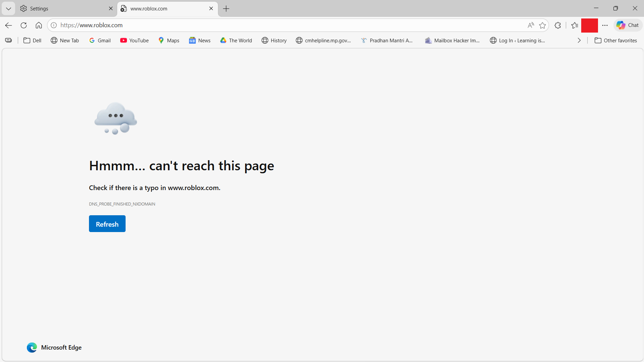Click the leftmost favorites bar icon
Image resolution: width=644 pixels, height=362 pixels.
pos(8,40)
